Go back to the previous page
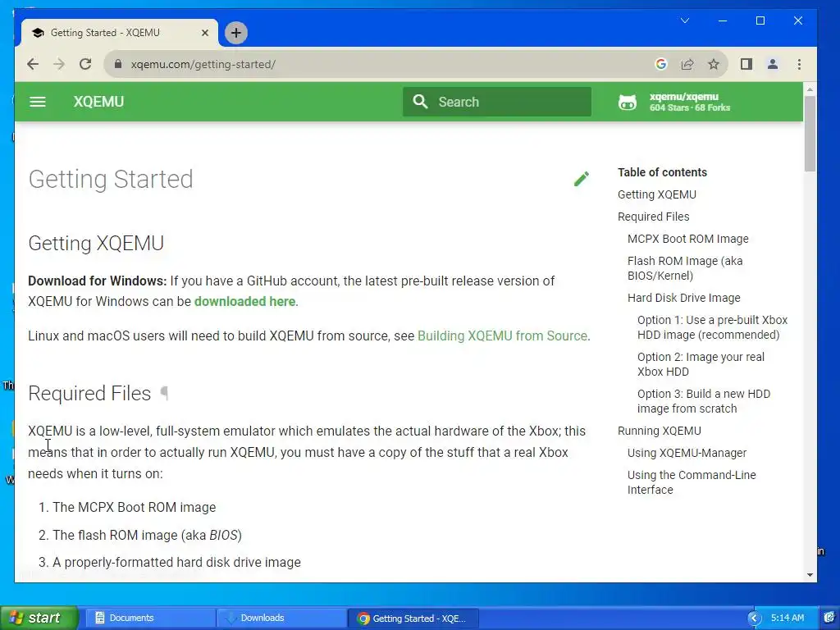840x630 pixels. pos(33,64)
